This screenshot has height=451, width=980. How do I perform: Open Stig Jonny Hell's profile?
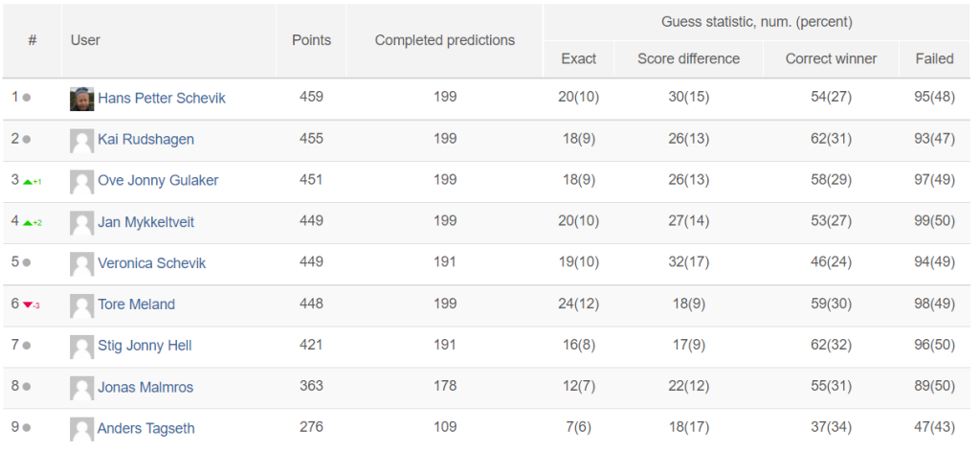[145, 346]
